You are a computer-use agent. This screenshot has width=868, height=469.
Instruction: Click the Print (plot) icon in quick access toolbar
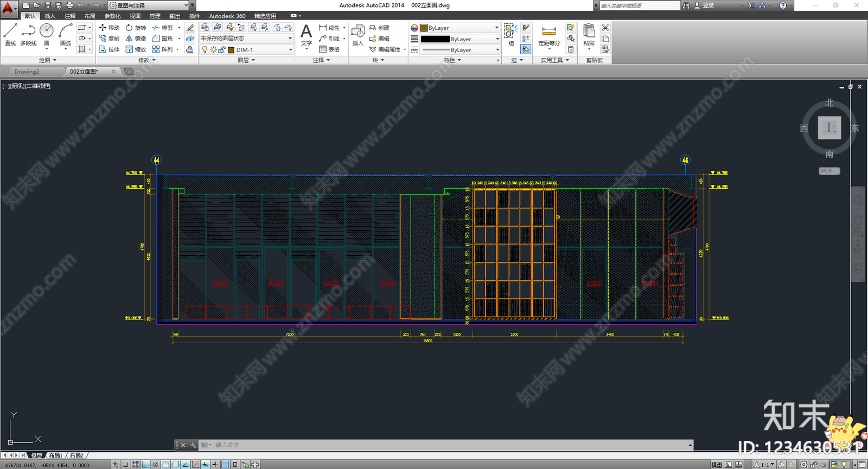pyautogui.click(x=69, y=5)
